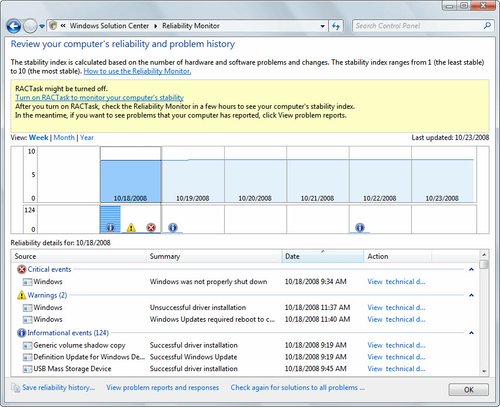Image resolution: width=500 pixels, height=407 pixels.
Task: Select the 10/23/2008 chart column
Action: (442, 175)
